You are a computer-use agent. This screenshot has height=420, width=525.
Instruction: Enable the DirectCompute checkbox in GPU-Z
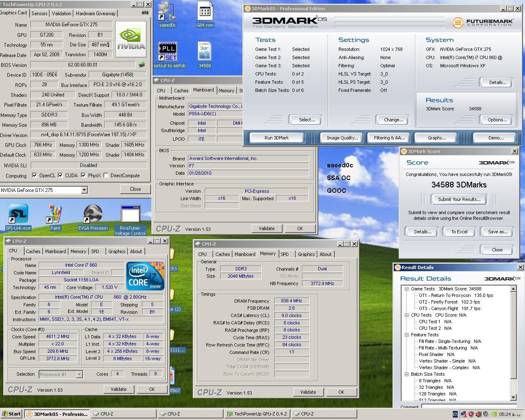point(106,176)
